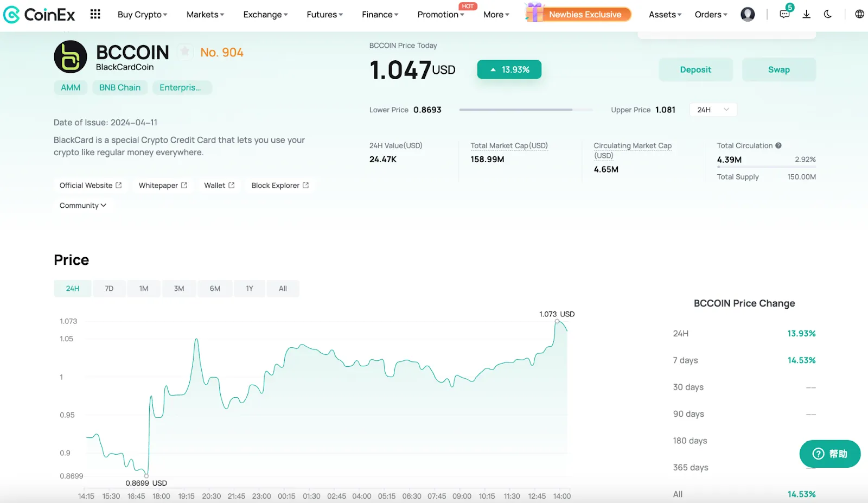Screen dimensions: 868x503
Task: Click the Upper Price 1.081 value
Action: 665,110
